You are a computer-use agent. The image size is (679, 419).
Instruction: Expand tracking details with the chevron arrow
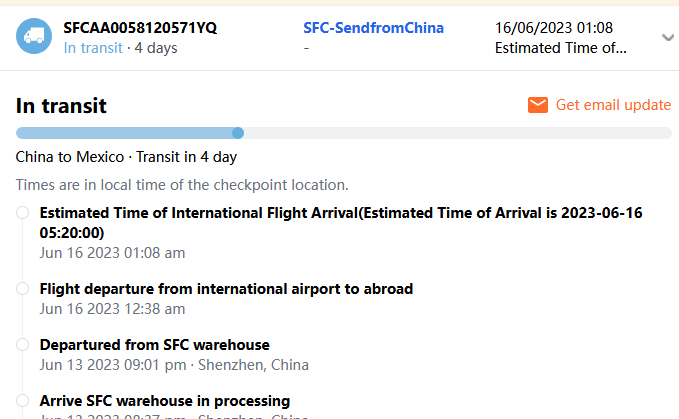tap(668, 37)
